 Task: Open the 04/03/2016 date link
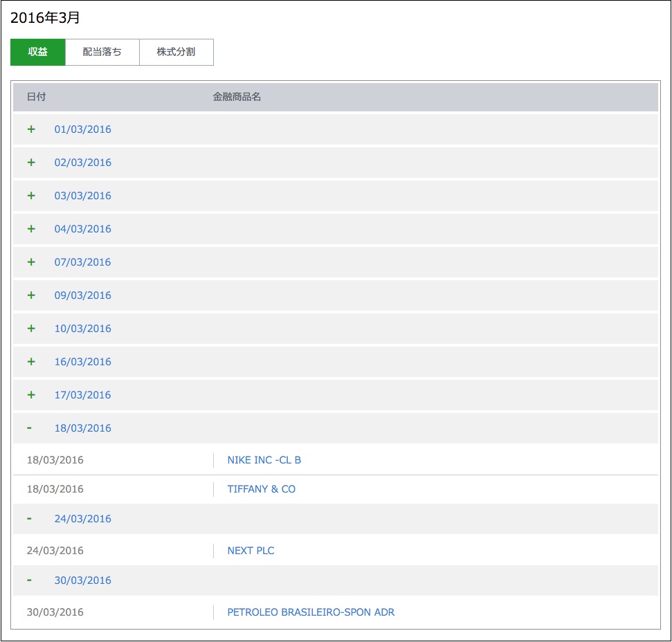pos(83,229)
